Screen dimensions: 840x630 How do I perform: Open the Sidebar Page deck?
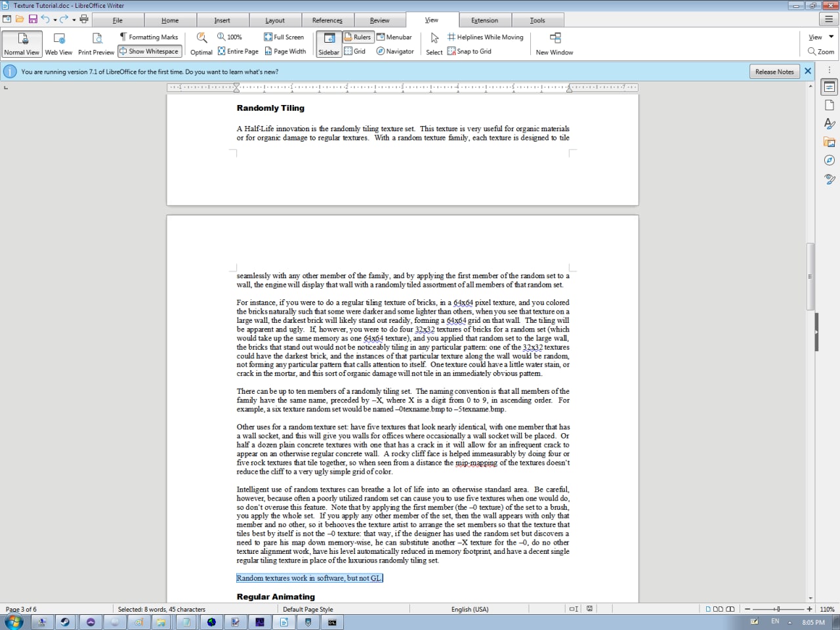[x=829, y=105]
